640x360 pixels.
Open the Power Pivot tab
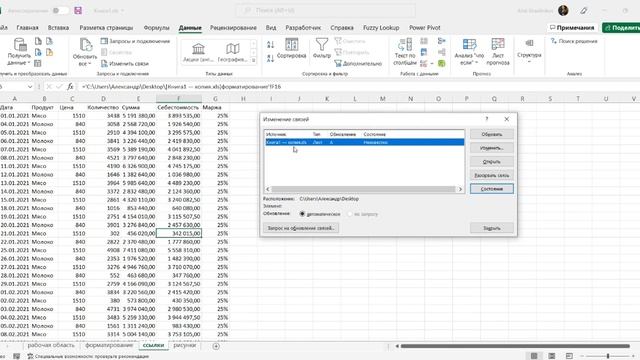tap(424, 28)
